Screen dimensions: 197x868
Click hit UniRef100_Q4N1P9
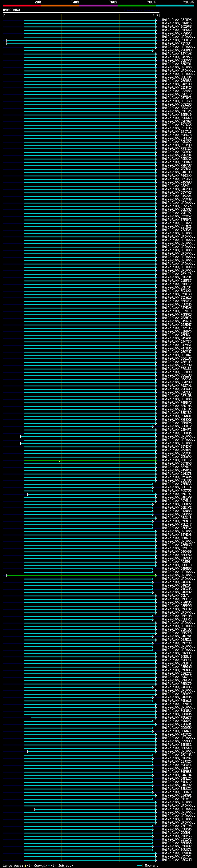pos(177,497)
